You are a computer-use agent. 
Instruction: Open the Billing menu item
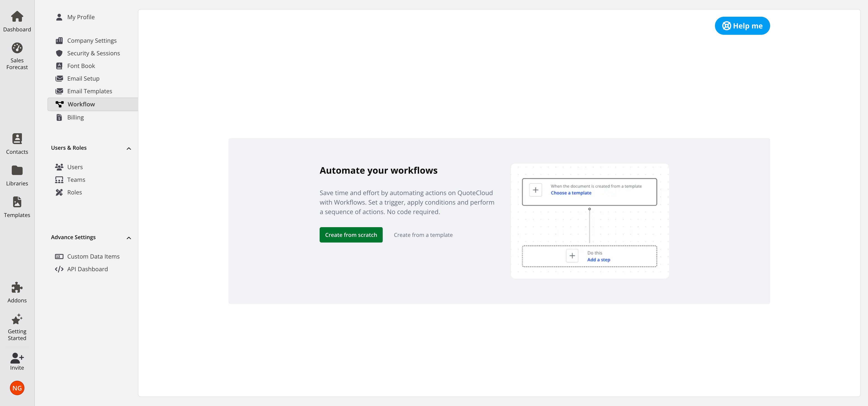[75, 117]
